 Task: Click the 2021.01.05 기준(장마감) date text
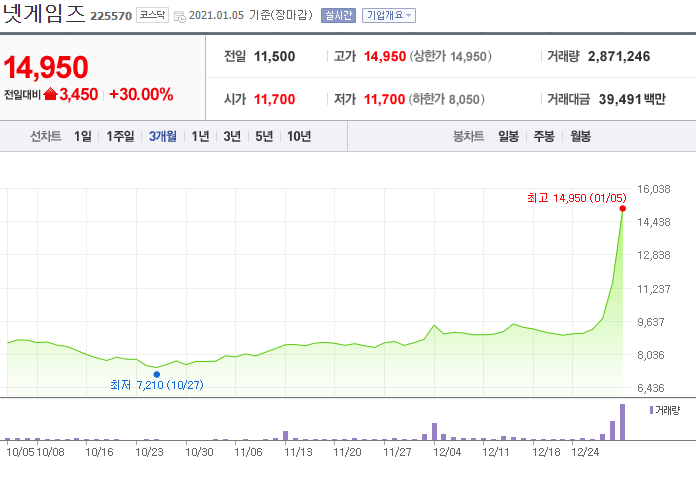pyautogui.click(x=251, y=16)
